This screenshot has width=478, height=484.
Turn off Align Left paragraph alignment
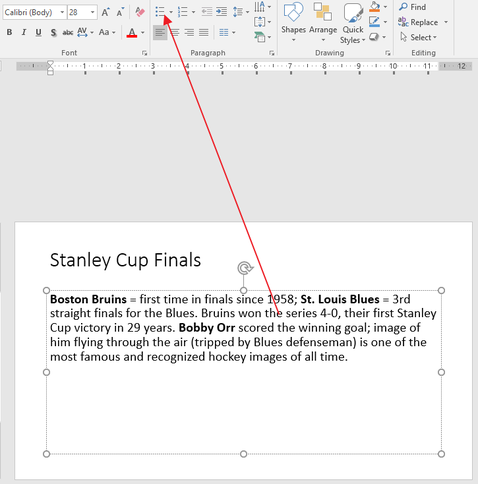pyautogui.click(x=160, y=33)
